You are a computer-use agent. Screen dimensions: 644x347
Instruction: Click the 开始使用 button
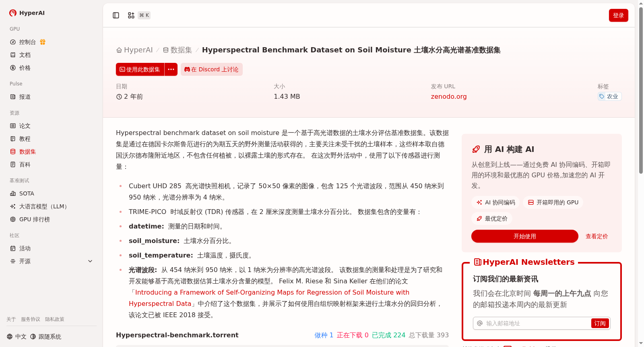[525, 236]
